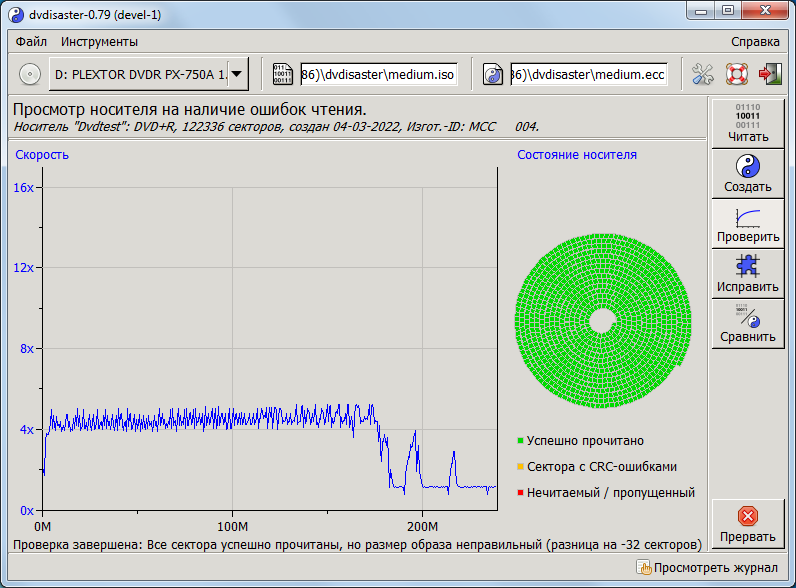Click the Читать (Read) button
This screenshot has height=588, width=796.
coord(748,122)
